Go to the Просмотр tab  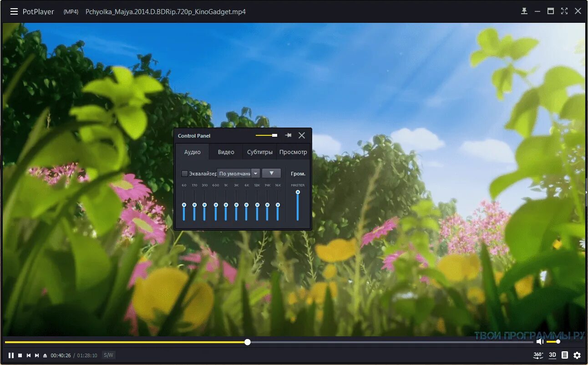click(x=293, y=152)
